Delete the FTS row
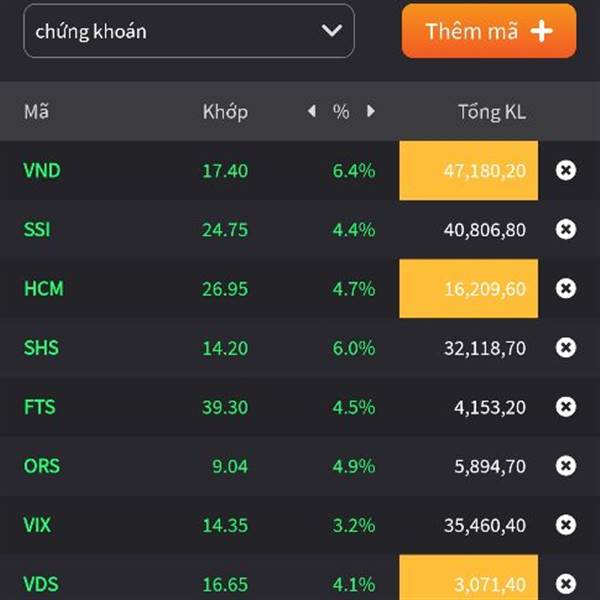The height and width of the screenshot is (600, 600). (566, 406)
